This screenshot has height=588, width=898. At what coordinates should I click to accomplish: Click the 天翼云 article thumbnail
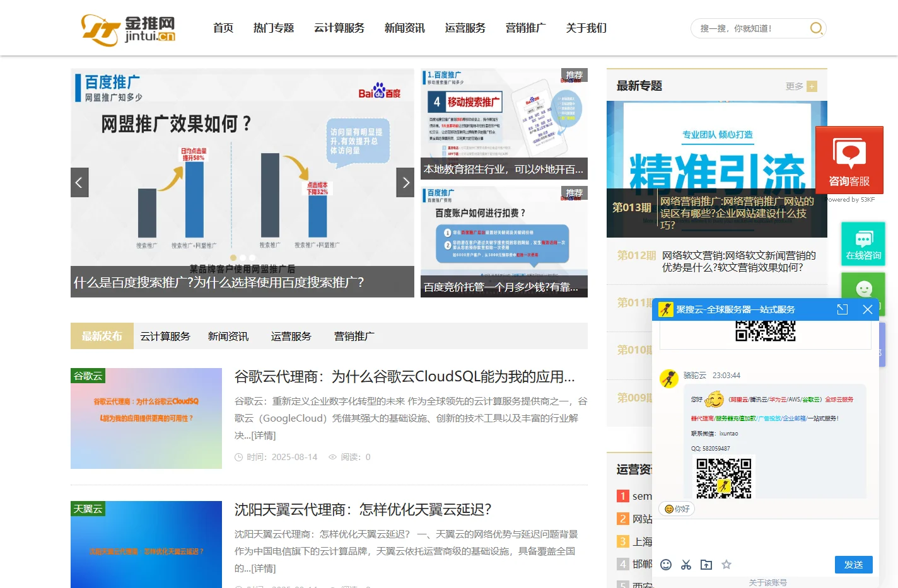pyautogui.click(x=146, y=545)
